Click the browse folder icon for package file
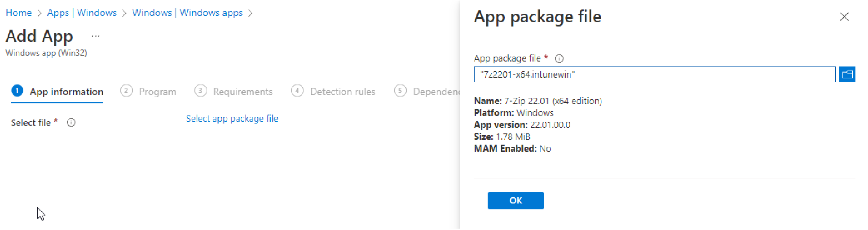The height and width of the screenshot is (230, 868). (847, 75)
